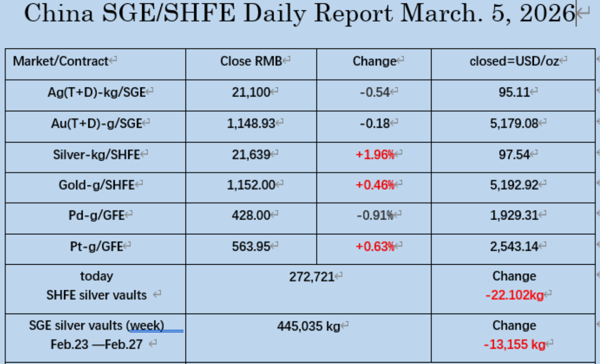Click the 21,100 close price cell
The height and width of the screenshot is (364, 600).
point(251,92)
